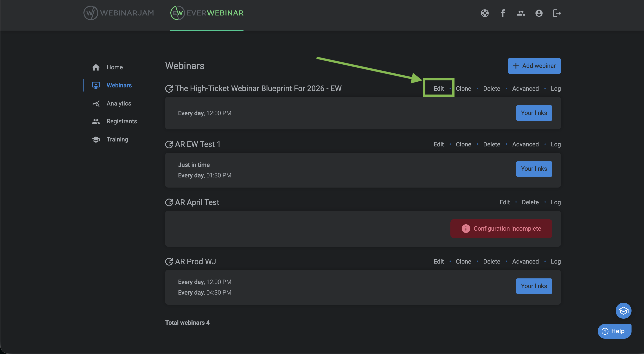Viewport: 644px width, 354px height.
Task: Delete the AR April Test webinar
Action: 530,202
